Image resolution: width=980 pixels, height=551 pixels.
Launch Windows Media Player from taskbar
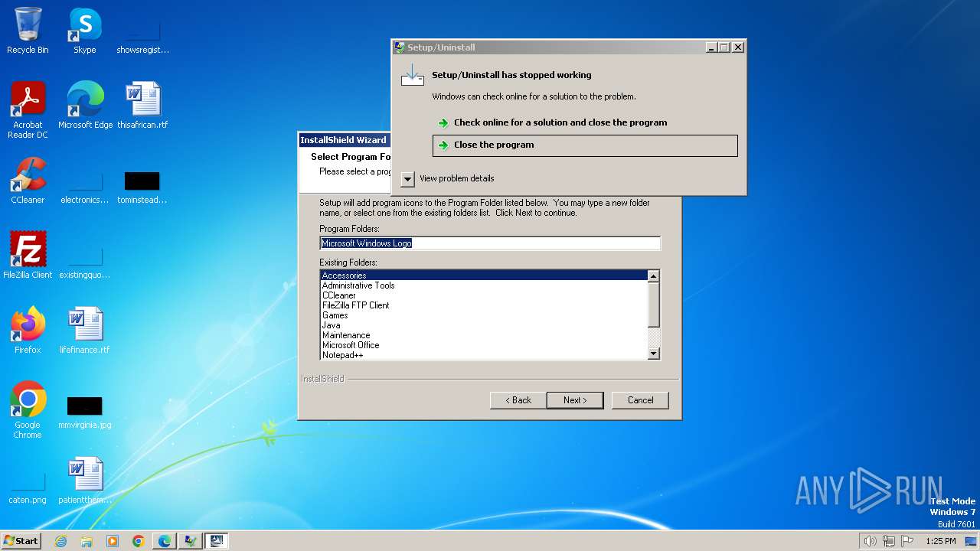113,541
